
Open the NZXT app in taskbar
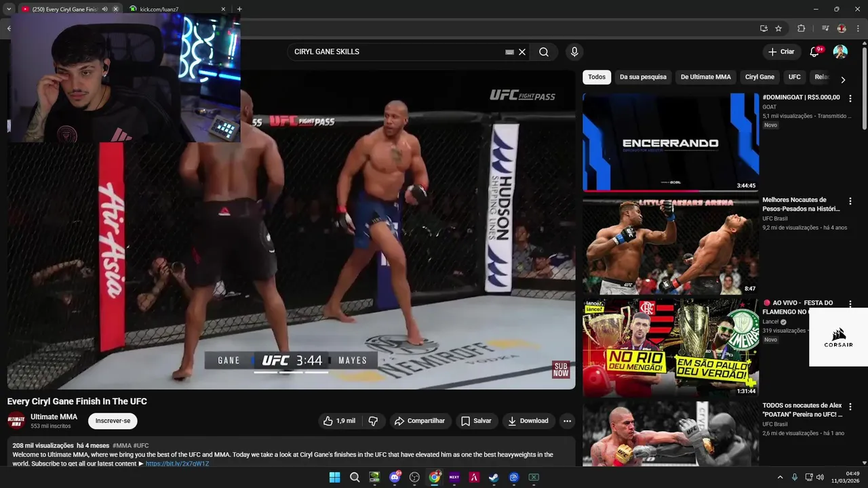tap(454, 477)
